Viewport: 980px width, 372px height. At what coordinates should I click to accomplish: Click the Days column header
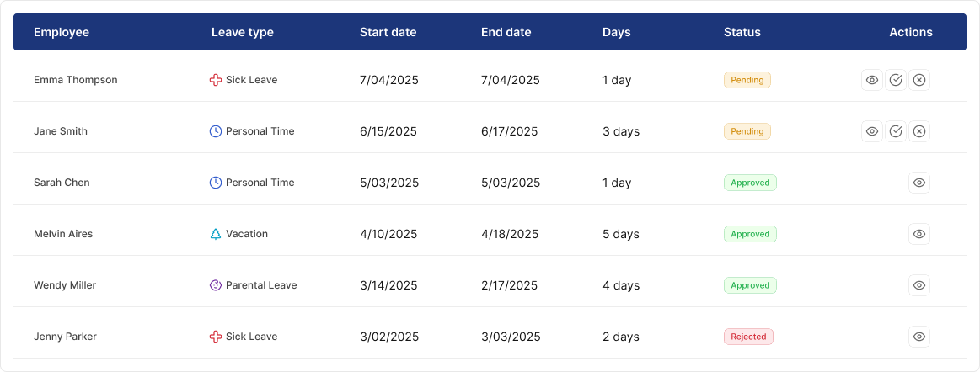coord(616,32)
